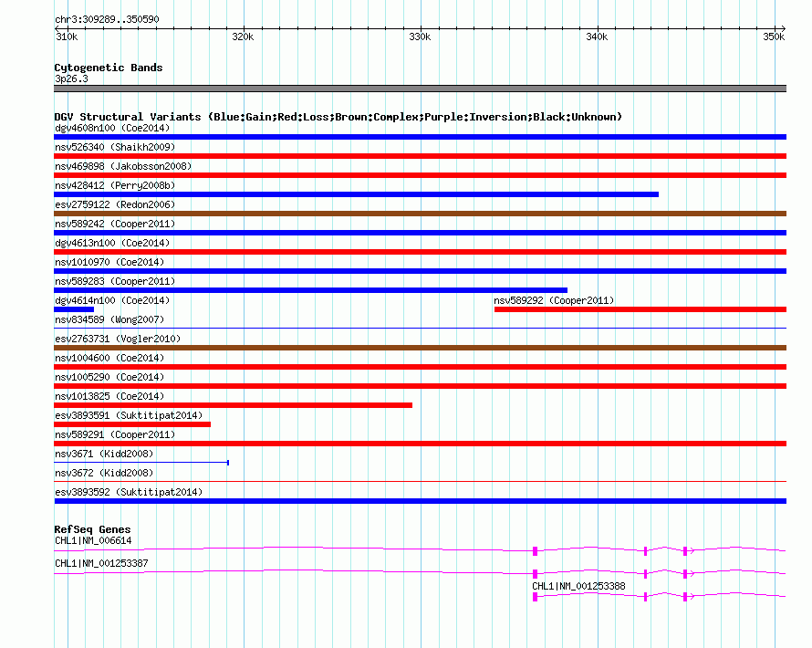Click the nsv834589 (Wong2007) label

coord(109,319)
